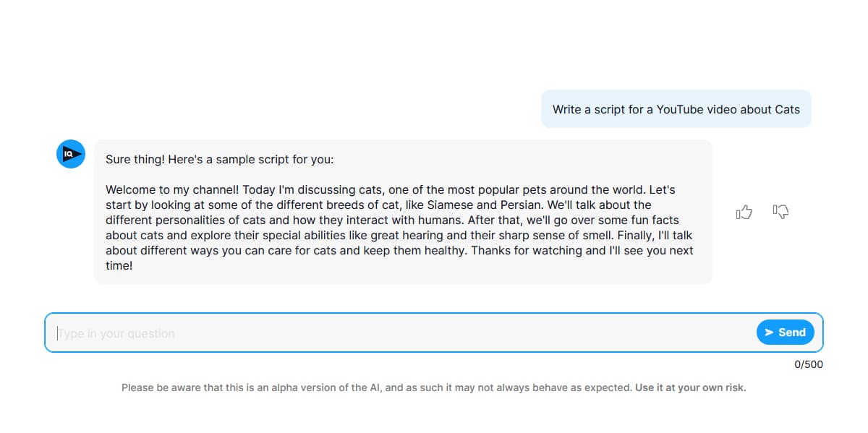Click the paper plane icon in the Send button
868x433 pixels.
pos(769,333)
